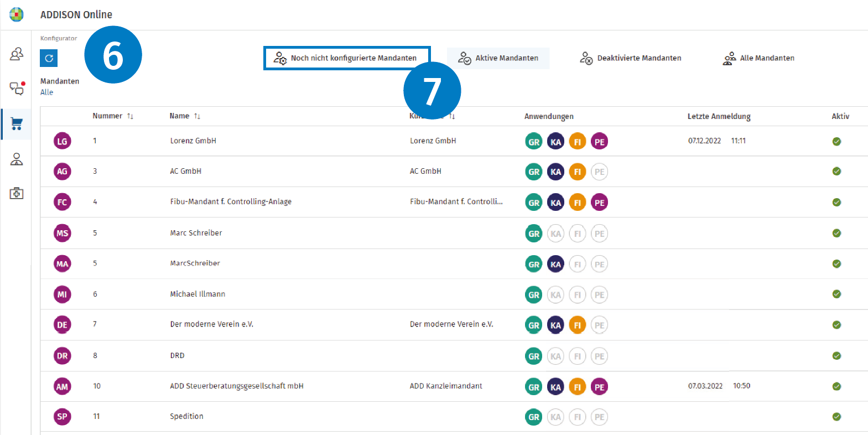The width and height of the screenshot is (868, 435).
Task: Click the SP avatar for Spedition
Action: [63, 417]
